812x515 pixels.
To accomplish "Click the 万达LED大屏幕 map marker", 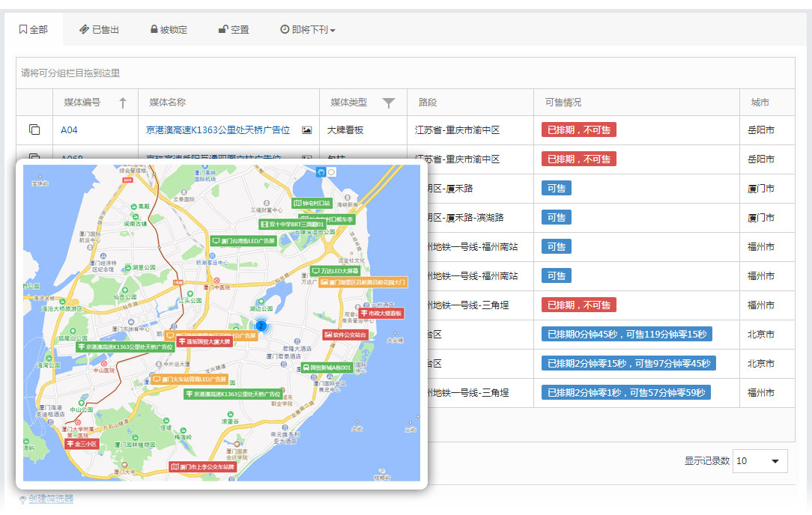I will point(335,271).
